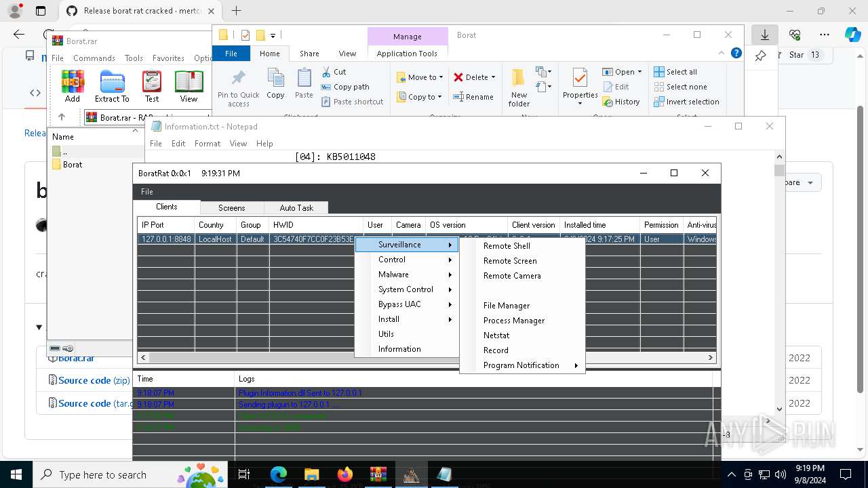868x488 pixels.
Task: Click WinRAR View icon
Action: pos(189,86)
